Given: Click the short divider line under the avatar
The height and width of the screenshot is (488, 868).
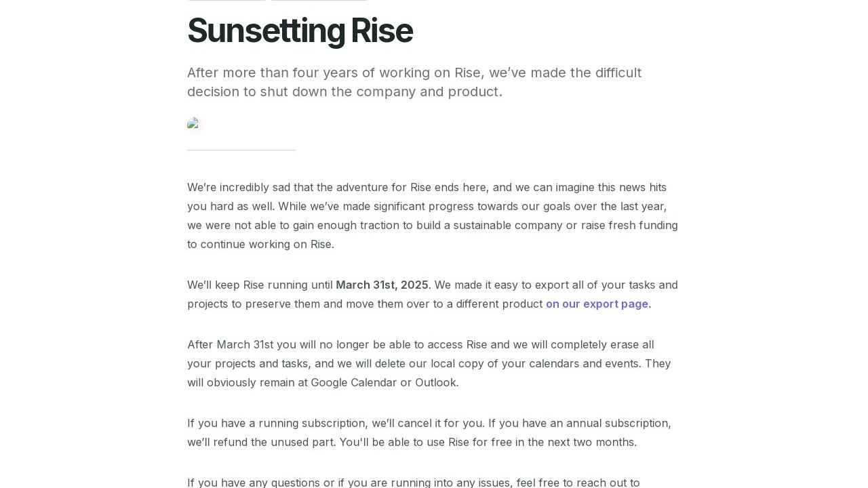Looking at the screenshot, I should click(x=241, y=150).
